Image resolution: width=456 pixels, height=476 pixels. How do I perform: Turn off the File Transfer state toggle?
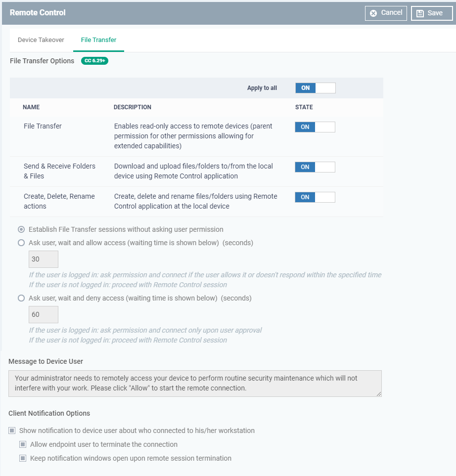tap(315, 127)
